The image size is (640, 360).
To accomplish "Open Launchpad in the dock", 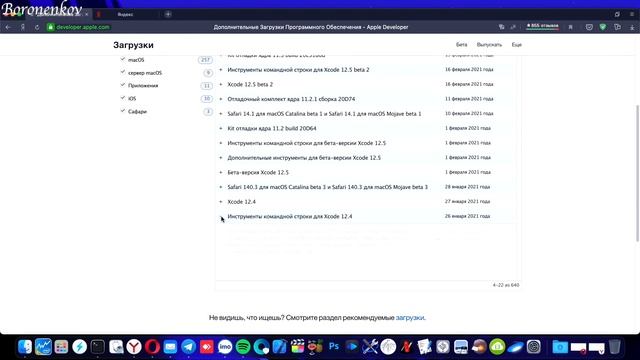I will pyautogui.click(x=61, y=347).
